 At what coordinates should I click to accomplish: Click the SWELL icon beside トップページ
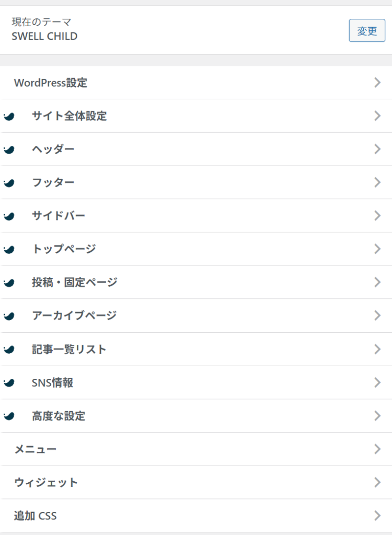[x=8, y=250]
